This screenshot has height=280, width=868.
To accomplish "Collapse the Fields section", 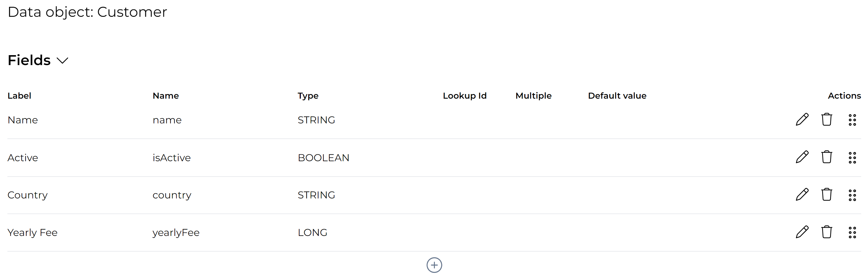I will (x=63, y=61).
